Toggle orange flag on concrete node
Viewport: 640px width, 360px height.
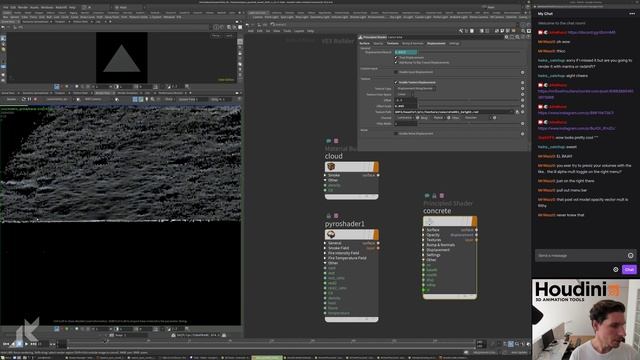(x=474, y=221)
